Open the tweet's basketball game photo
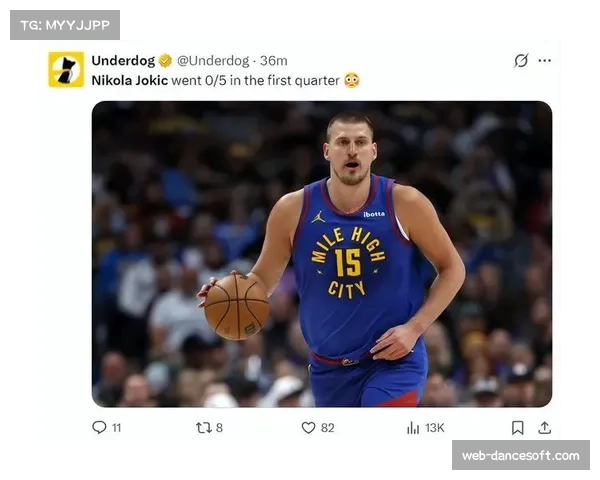The width and height of the screenshot is (600, 480). (x=321, y=254)
